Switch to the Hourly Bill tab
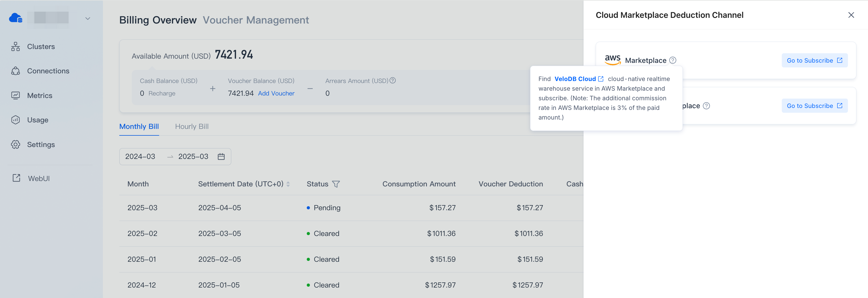This screenshot has width=868, height=298. [x=192, y=127]
